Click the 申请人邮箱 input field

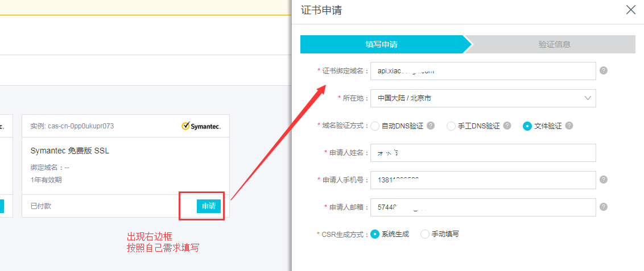[x=482, y=207]
